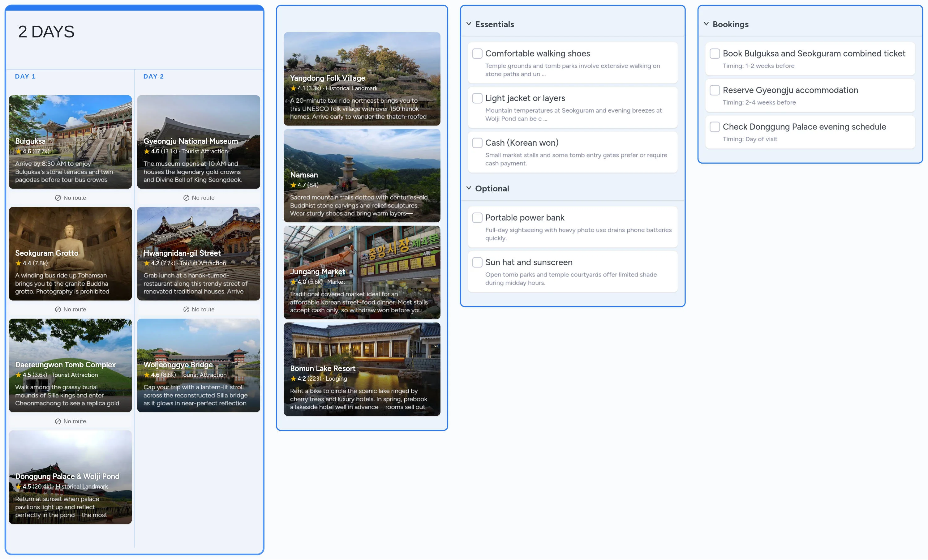The width and height of the screenshot is (928, 560).
Task: Click the No route icon below Gyeongju National Museum
Action: click(x=187, y=197)
